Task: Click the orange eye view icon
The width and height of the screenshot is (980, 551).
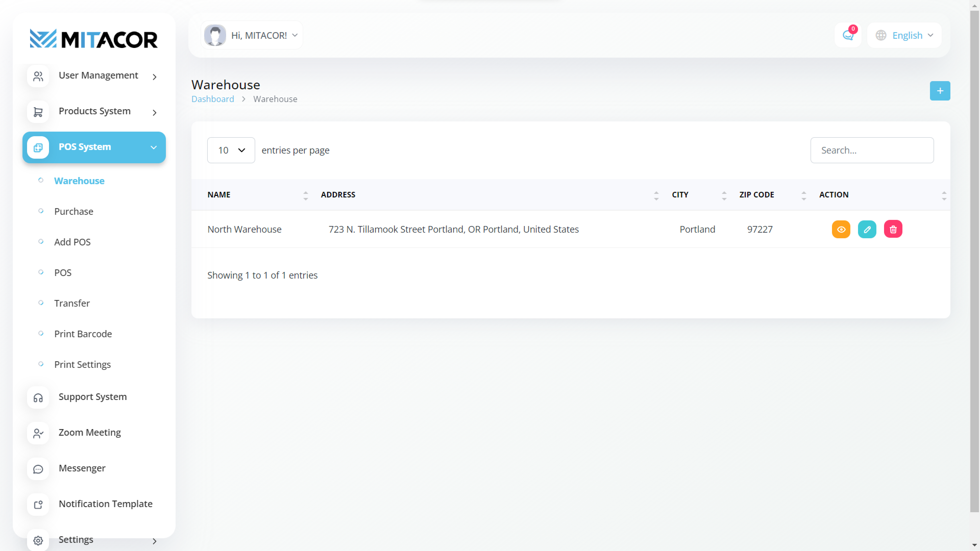Action: point(841,229)
